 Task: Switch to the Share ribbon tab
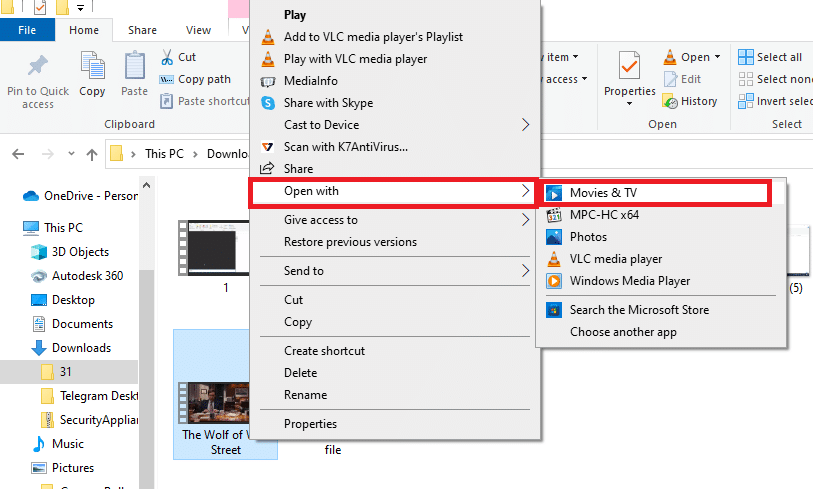143,30
